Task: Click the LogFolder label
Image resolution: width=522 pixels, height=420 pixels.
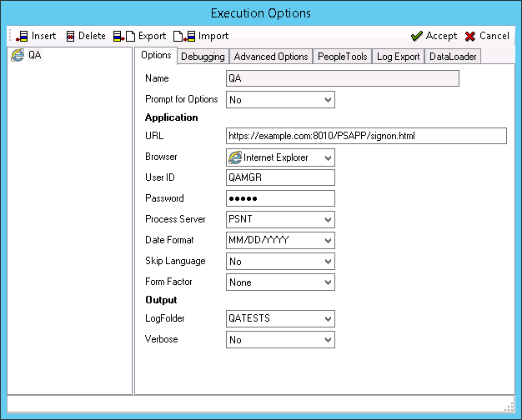Action: [165, 318]
